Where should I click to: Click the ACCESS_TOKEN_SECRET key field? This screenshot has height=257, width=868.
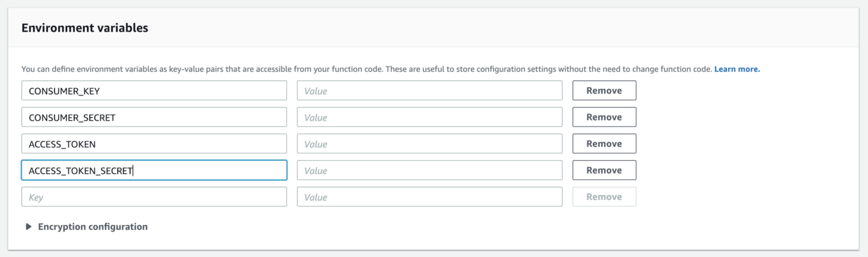click(x=154, y=170)
